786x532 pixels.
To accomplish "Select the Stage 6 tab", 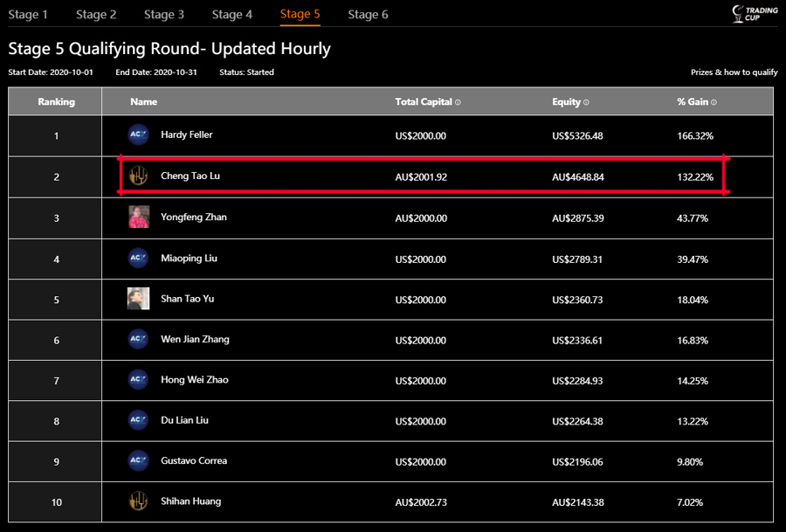I will point(368,14).
